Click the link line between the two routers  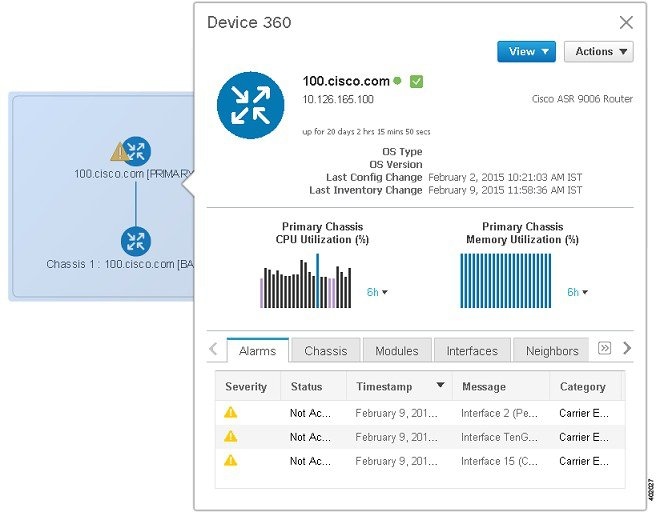point(136,203)
